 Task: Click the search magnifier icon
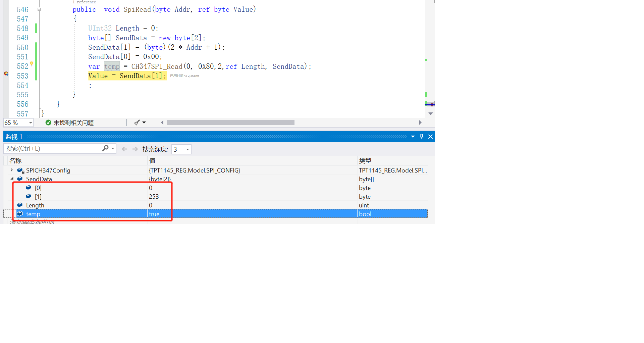[x=105, y=148]
